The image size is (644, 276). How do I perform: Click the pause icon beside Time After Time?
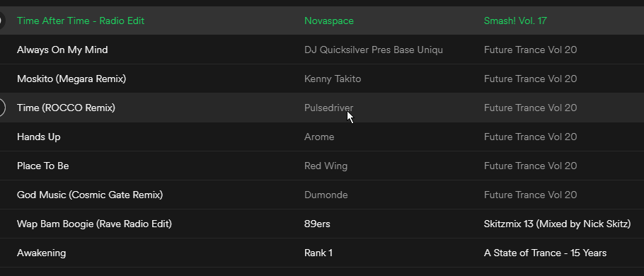coord(1,21)
